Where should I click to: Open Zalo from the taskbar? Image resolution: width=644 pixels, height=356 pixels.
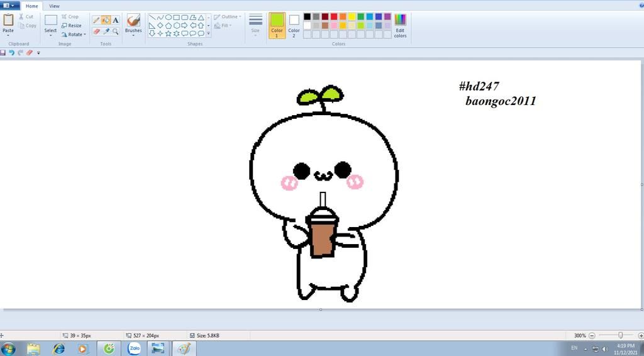pos(134,348)
